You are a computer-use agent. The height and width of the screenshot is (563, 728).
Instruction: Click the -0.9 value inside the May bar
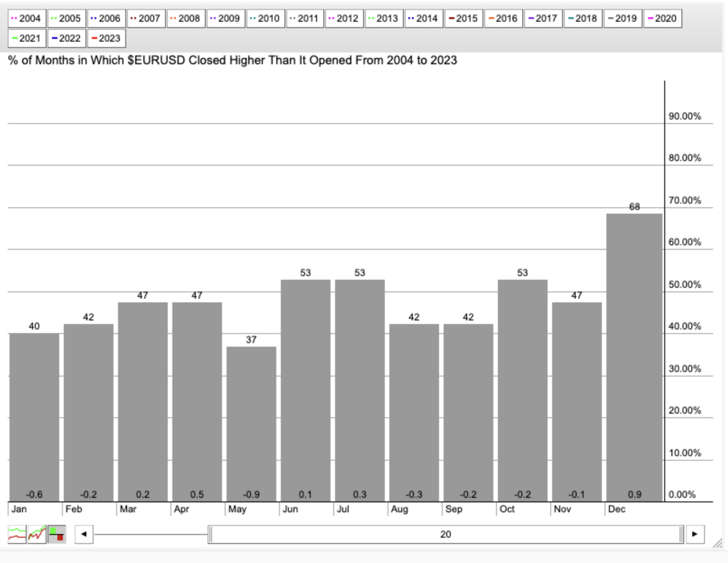pyautogui.click(x=251, y=495)
